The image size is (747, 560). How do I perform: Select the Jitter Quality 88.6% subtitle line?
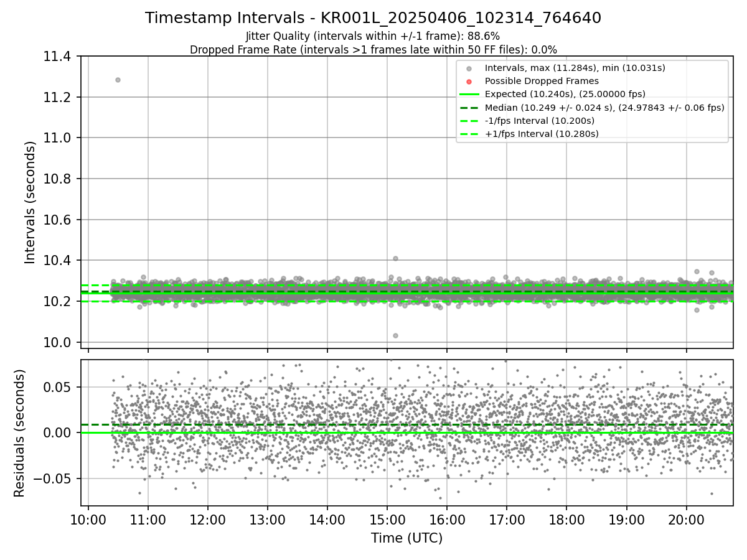click(x=374, y=37)
